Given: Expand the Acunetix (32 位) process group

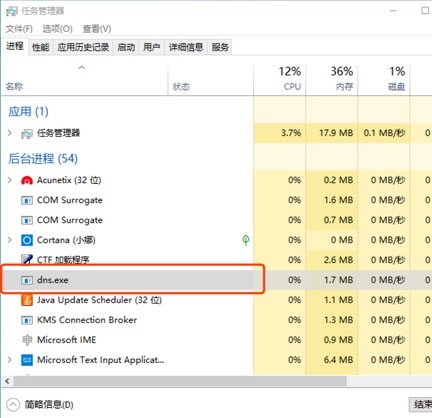Looking at the screenshot, I should 10,180.
